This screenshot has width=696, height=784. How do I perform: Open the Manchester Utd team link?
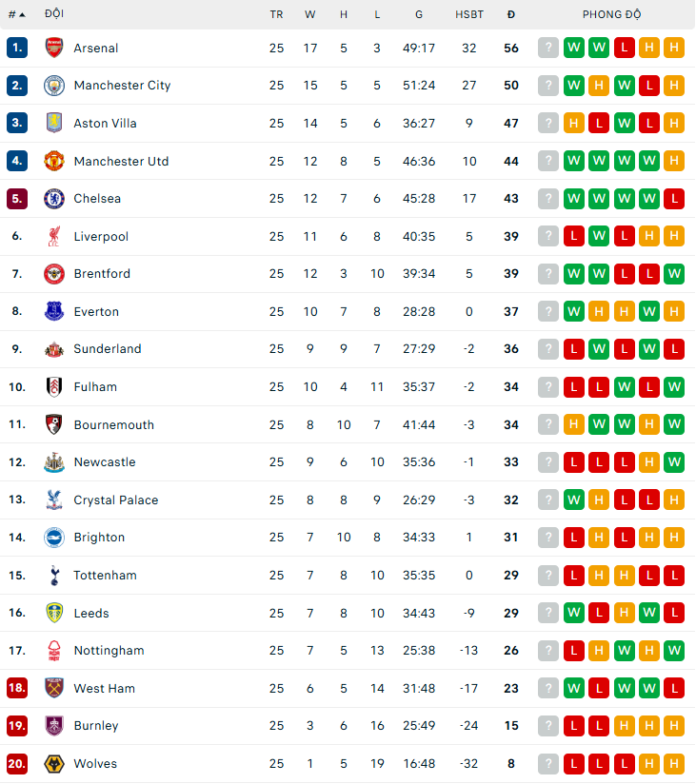pyautogui.click(x=121, y=161)
